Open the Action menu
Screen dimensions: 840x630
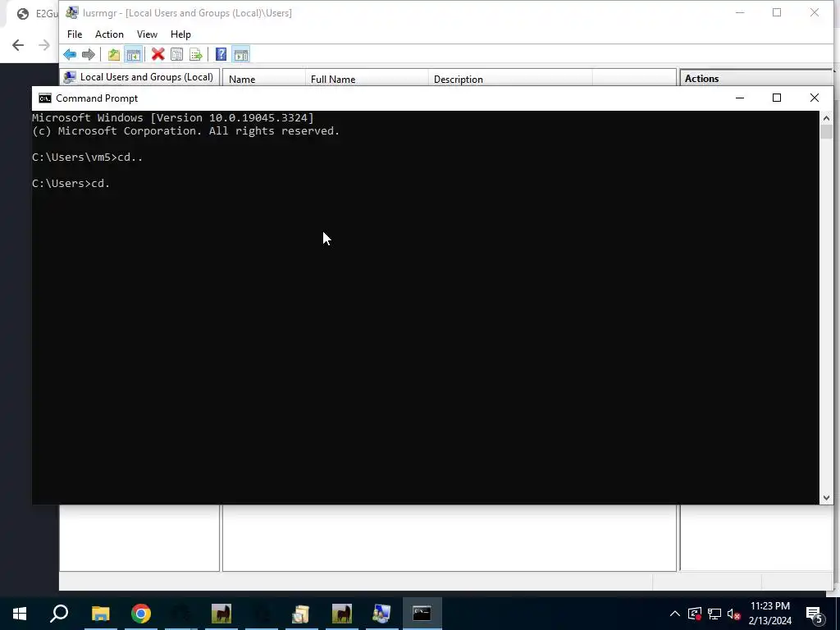click(x=109, y=34)
